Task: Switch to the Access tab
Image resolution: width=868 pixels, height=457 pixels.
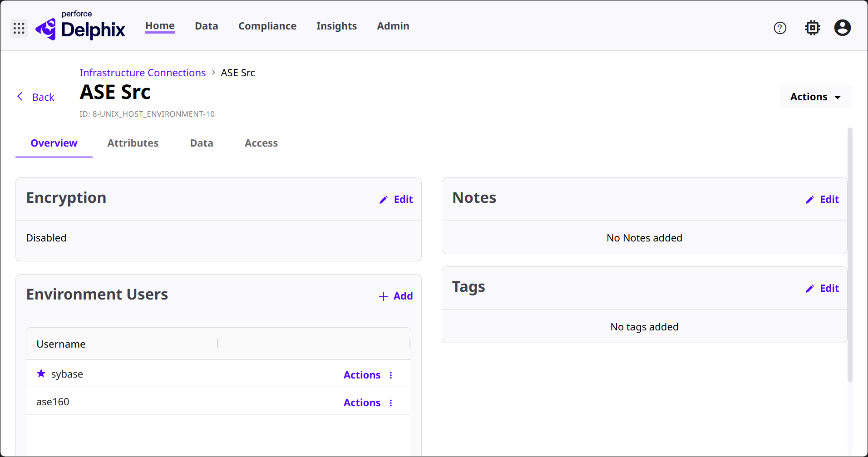Action: (x=261, y=143)
